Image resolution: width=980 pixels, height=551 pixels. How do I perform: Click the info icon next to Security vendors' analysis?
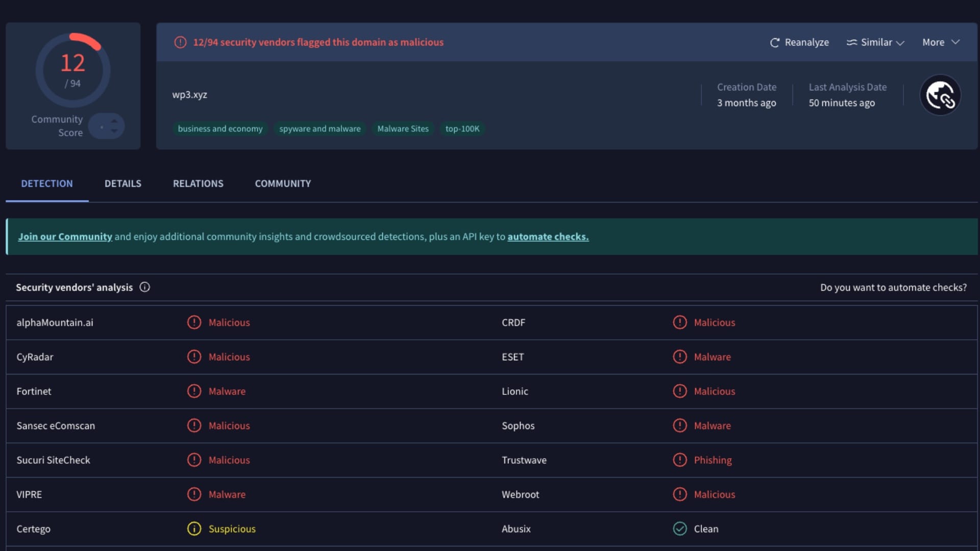[x=144, y=287]
